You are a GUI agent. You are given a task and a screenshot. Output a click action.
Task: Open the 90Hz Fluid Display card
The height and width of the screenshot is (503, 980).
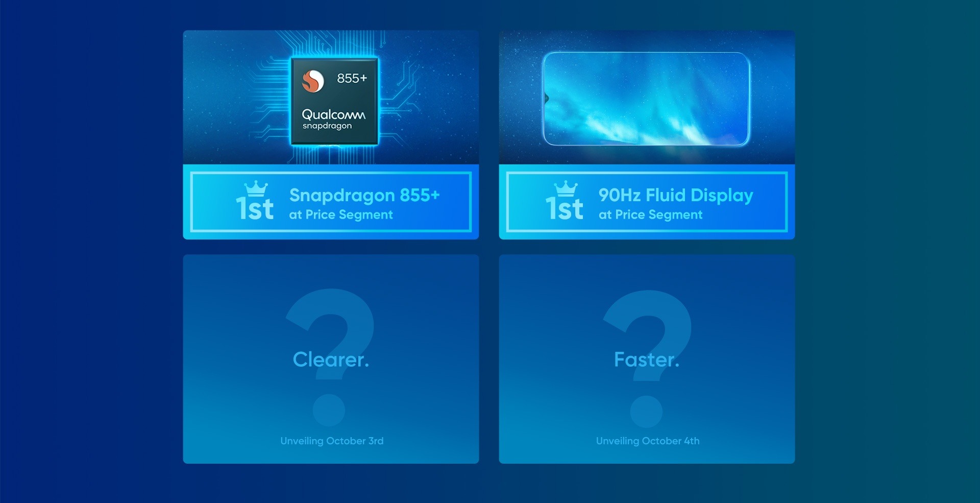click(647, 135)
